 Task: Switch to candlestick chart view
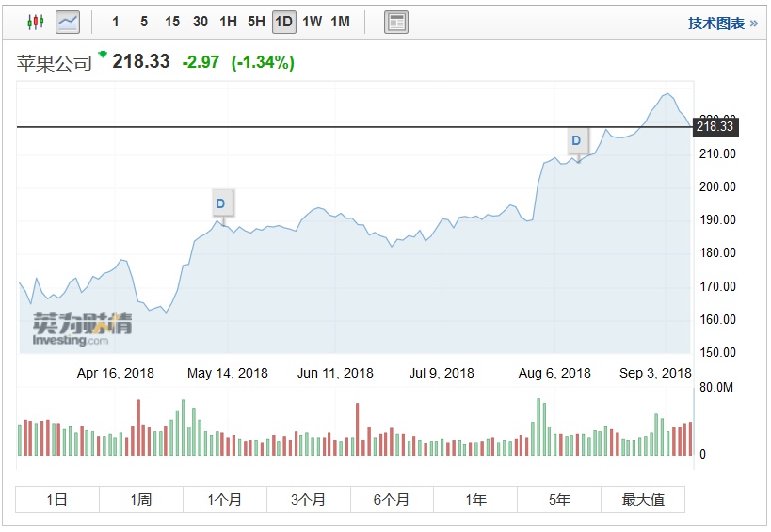tap(36, 22)
